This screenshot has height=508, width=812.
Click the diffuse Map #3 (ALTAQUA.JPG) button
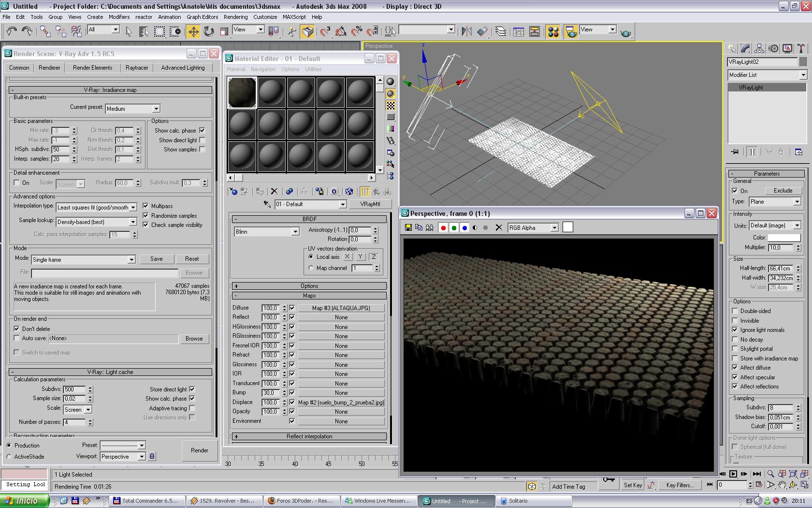tap(341, 308)
